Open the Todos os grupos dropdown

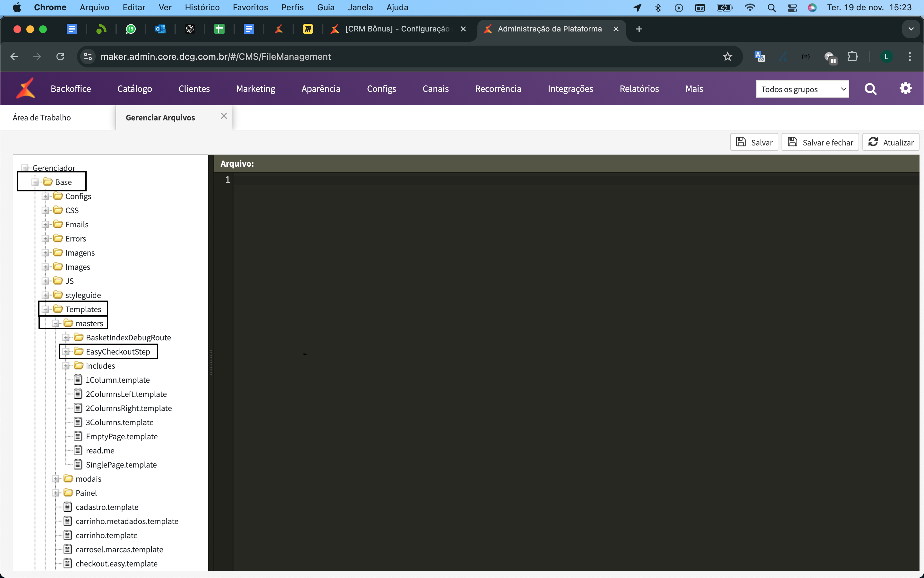802,89
